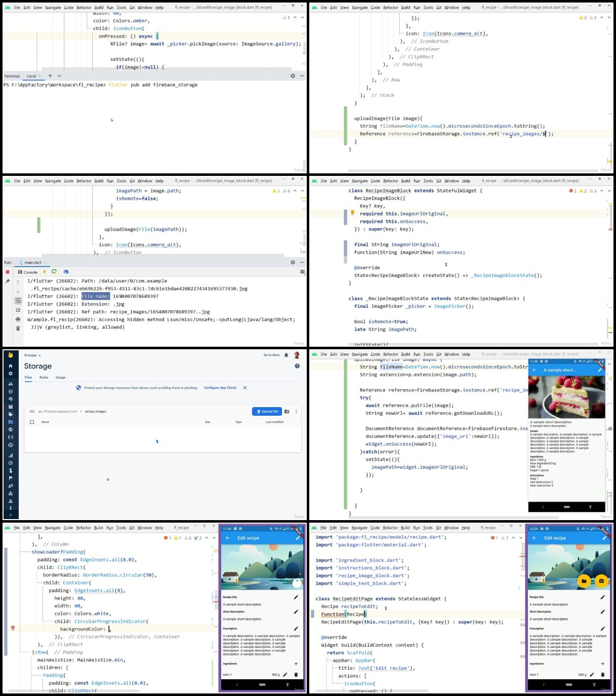This screenshot has height=696, width=616.
Task: Open bar-chart analytics icon in Firebase sidebar
Action: pos(11,455)
